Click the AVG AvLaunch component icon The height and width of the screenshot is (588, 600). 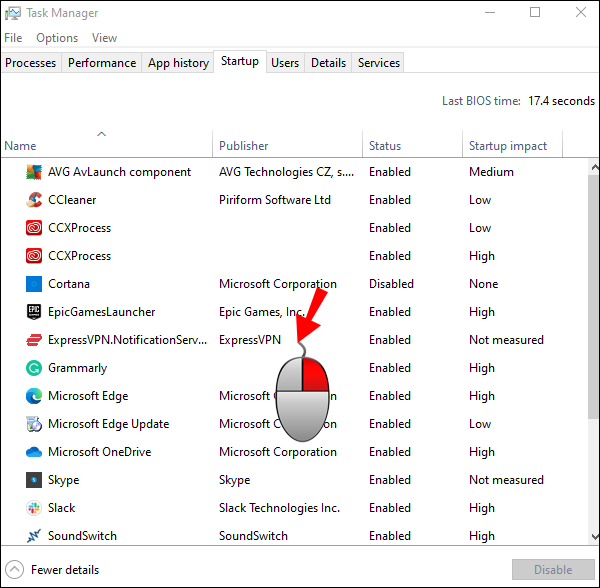[34, 172]
